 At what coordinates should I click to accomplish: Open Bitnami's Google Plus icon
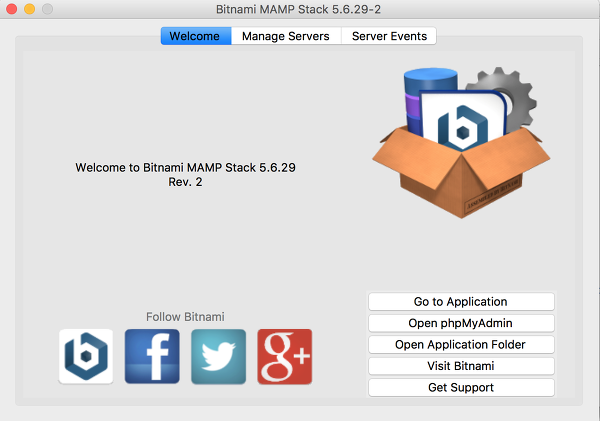click(x=285, y=356)
